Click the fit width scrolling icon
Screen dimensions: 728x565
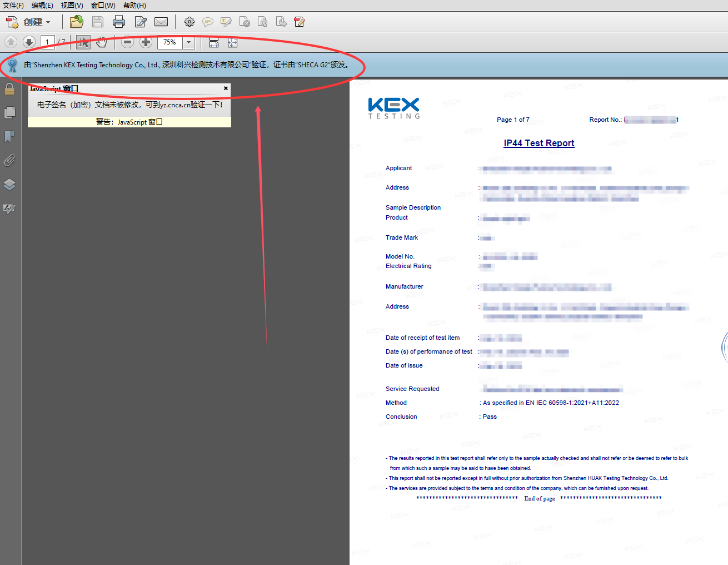[214, 42]
